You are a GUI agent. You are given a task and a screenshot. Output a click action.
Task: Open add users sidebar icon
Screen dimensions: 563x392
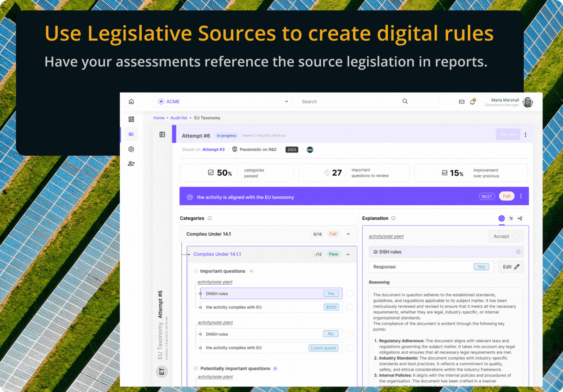pos(131,163)
